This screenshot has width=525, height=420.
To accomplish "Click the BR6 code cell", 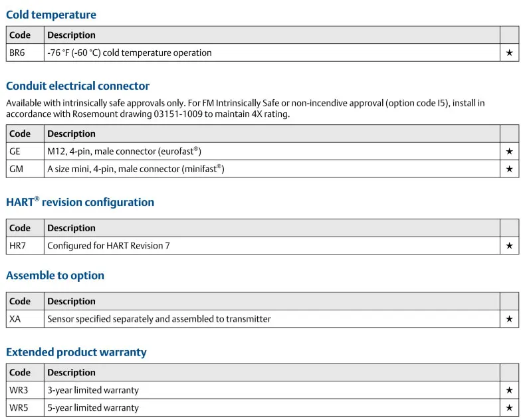I will pyautogui.click(x=25, y=52).
